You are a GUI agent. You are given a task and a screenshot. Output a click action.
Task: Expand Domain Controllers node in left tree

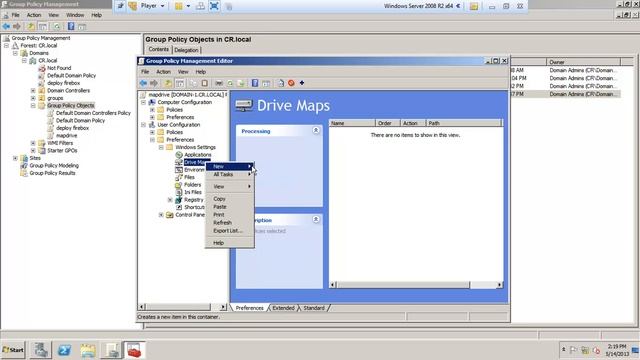pyautogui.click(x=33, y=91)
